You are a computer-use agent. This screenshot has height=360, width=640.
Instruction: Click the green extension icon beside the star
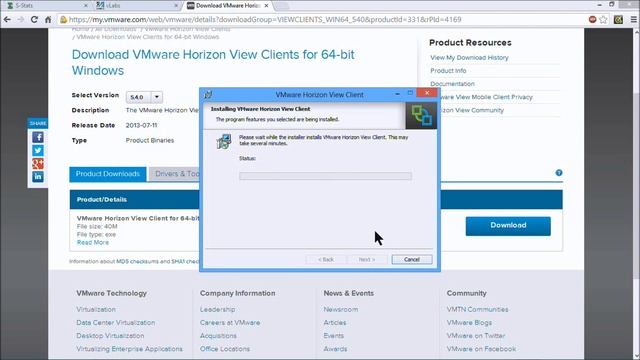(618, 19)
